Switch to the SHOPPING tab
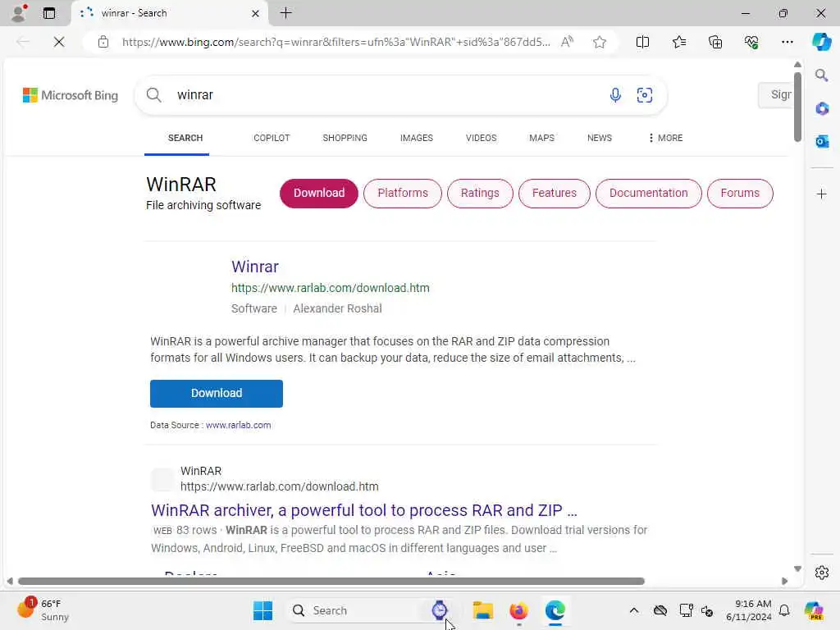The height and width of the screenshot is (630, 840). (x=345, y=138)
